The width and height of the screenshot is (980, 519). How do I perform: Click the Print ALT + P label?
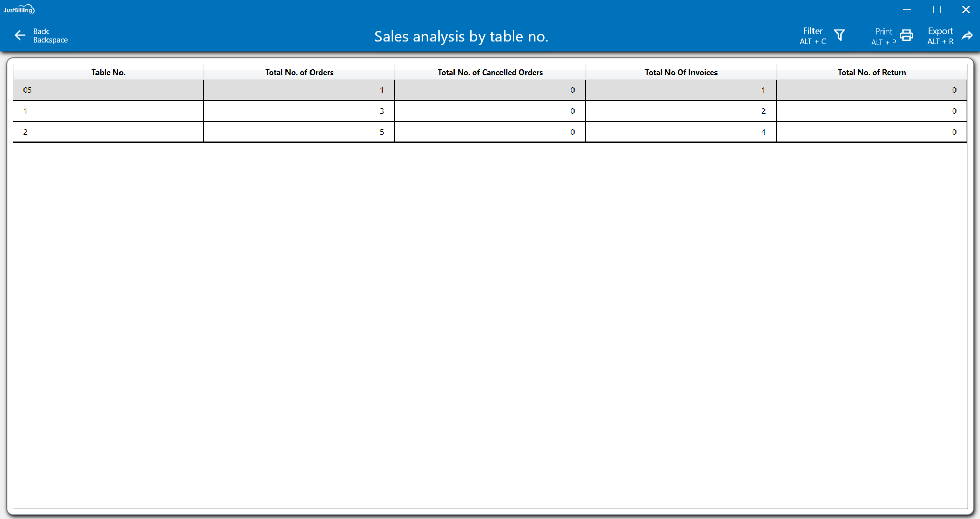pos(883,36)
